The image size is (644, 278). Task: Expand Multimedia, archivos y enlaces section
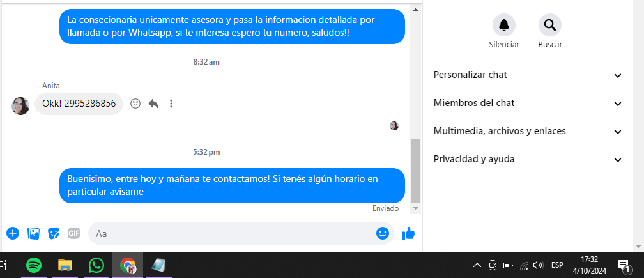[x=528, y=132]
